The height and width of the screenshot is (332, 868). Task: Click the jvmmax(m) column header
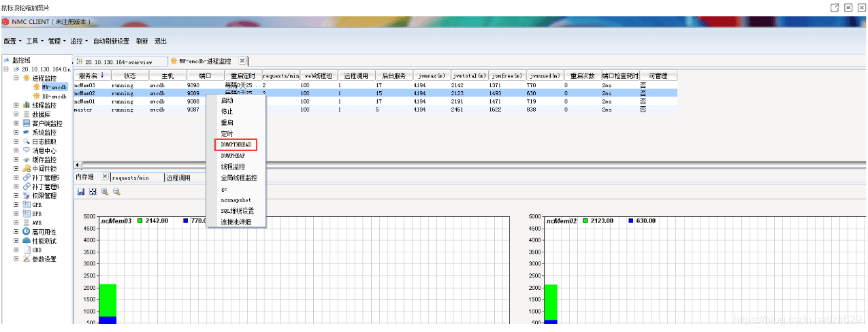(430, 76)
